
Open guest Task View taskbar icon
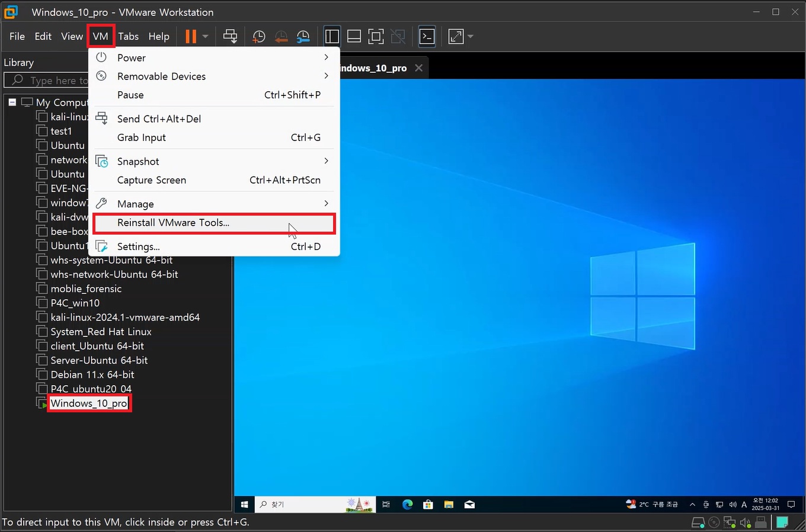coord(386,505)
